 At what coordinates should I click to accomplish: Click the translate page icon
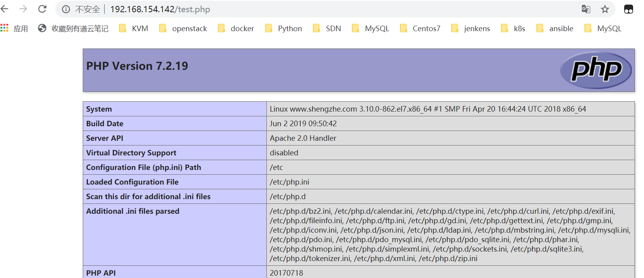click(586, 9)
